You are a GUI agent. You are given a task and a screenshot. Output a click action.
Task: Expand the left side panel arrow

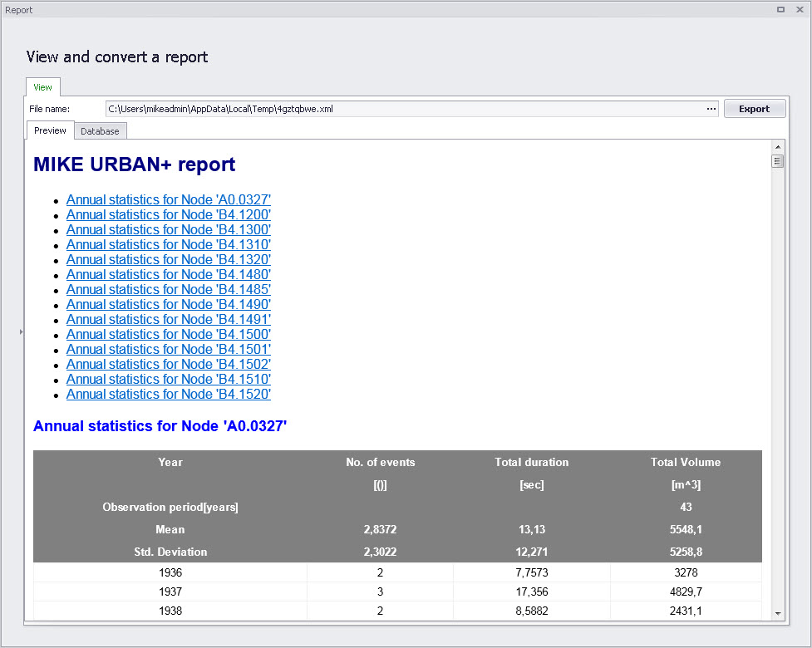click(22, 331)
